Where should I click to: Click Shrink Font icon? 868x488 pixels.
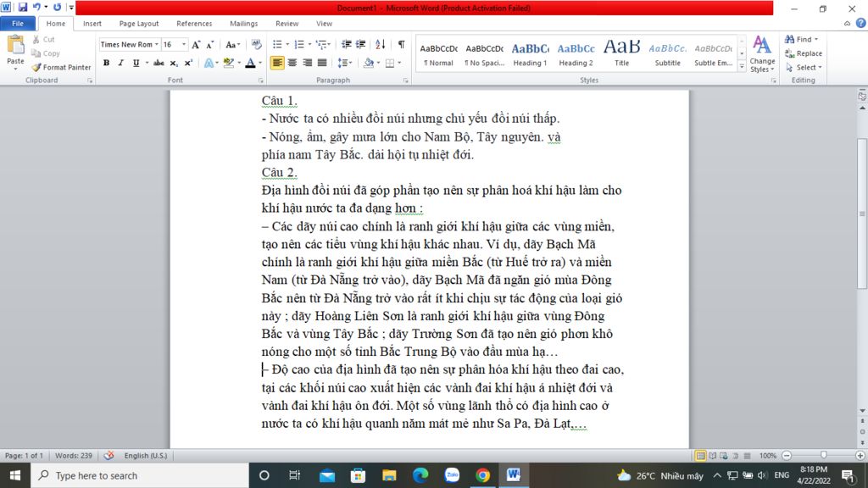(x=210, y=45)
